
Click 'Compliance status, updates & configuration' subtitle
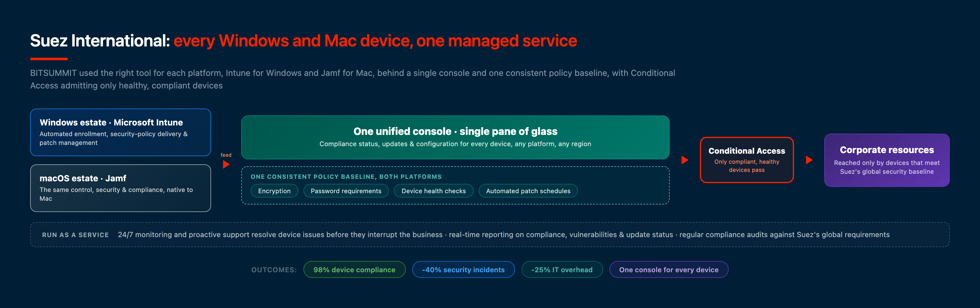click(x=455, y=144)
